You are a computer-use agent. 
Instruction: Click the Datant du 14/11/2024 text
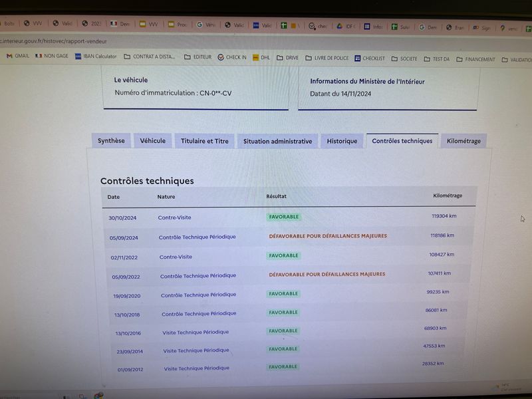click(340, 94)
